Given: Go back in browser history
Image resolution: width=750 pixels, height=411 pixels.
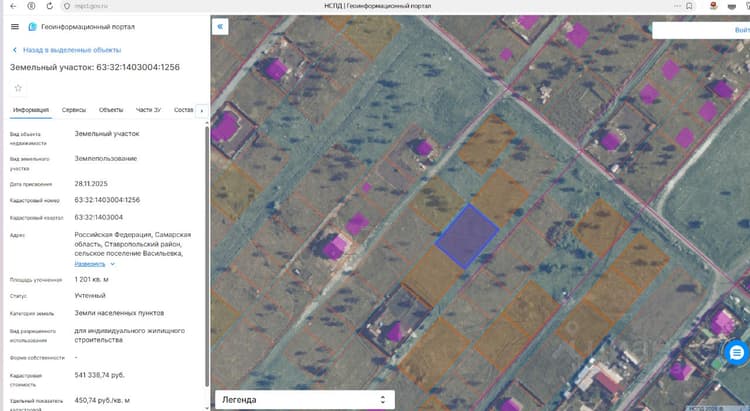Looking at the screenshot, I should (x=13, y=6).
